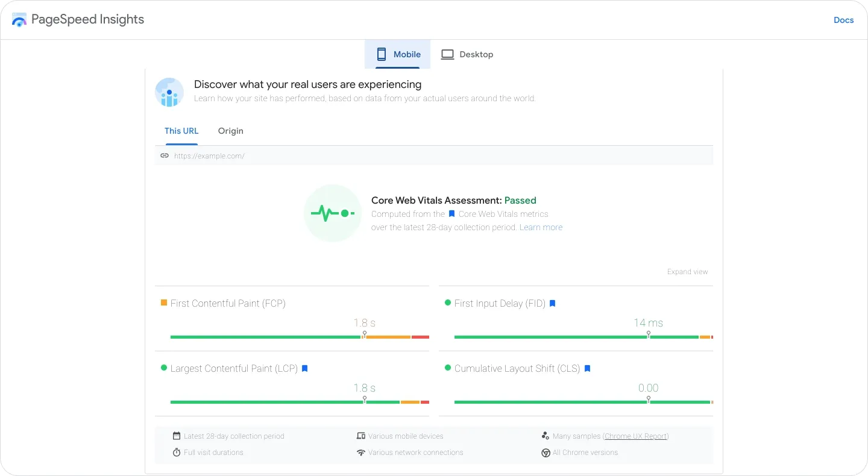
Task: Click the 0.00 CLS value
Action: tap(649, 388)
